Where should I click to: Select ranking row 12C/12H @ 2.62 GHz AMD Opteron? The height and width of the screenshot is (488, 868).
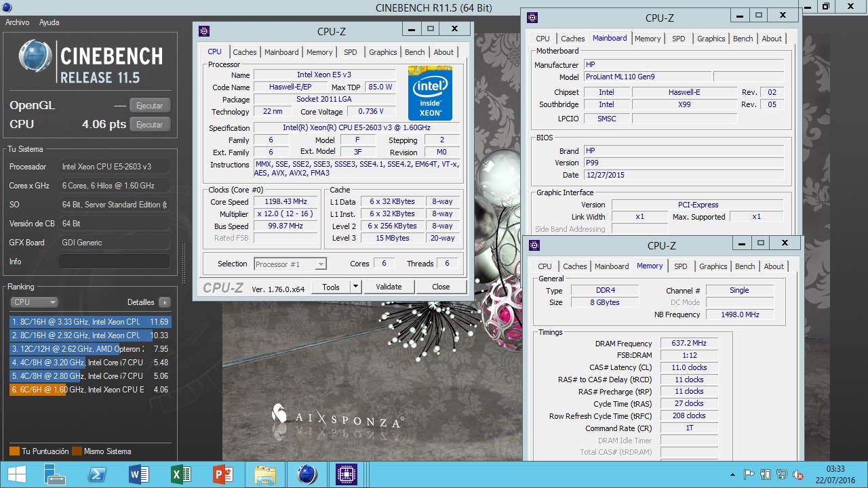tap(90, 349)
